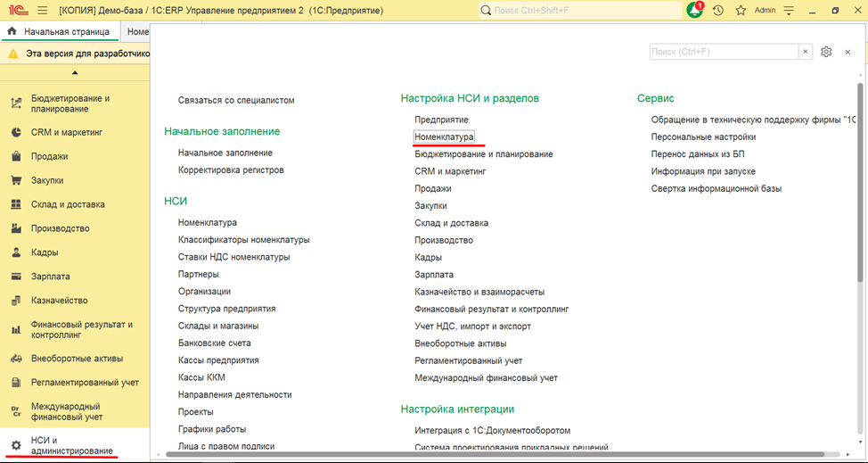Viewport: 868px width, 463px height.
Task: Open Персональные настройки
Action: click(x=704, y=136)
